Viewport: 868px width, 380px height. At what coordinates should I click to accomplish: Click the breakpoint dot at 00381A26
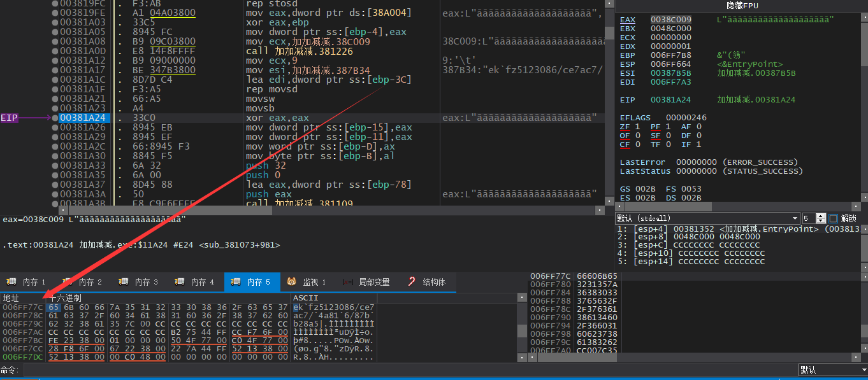(55, 127)
